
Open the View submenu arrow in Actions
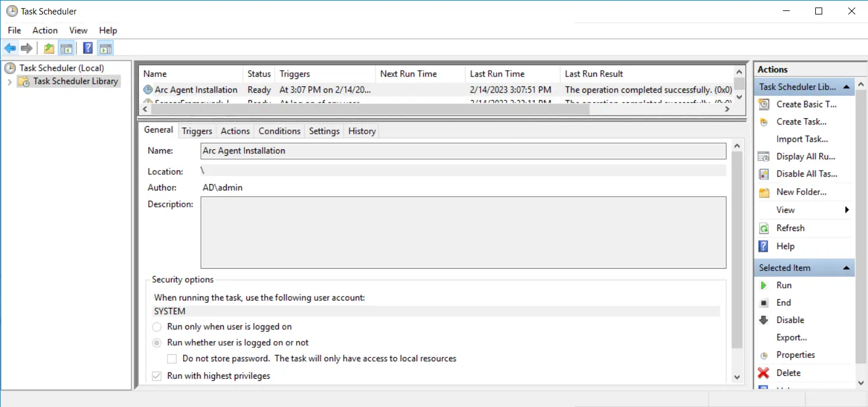point(847,210)
